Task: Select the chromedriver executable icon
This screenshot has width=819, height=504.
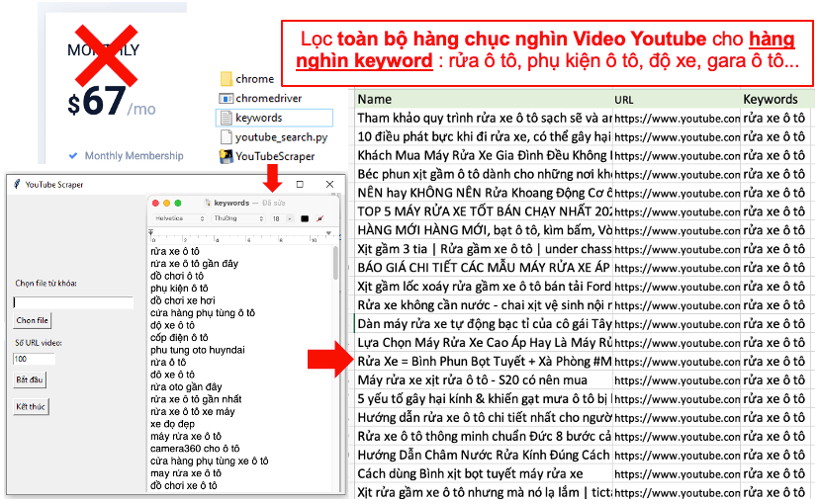Action: point(227,98)
